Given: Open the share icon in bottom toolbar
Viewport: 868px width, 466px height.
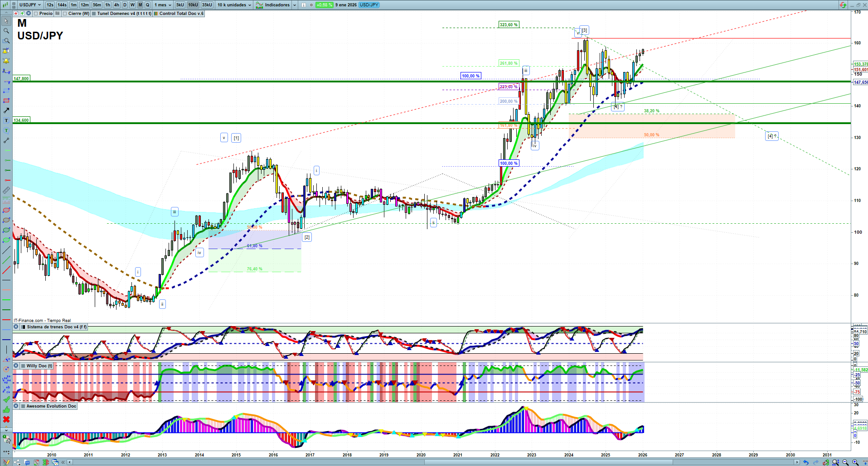Looking at the screenshot, I should [17, 462].
